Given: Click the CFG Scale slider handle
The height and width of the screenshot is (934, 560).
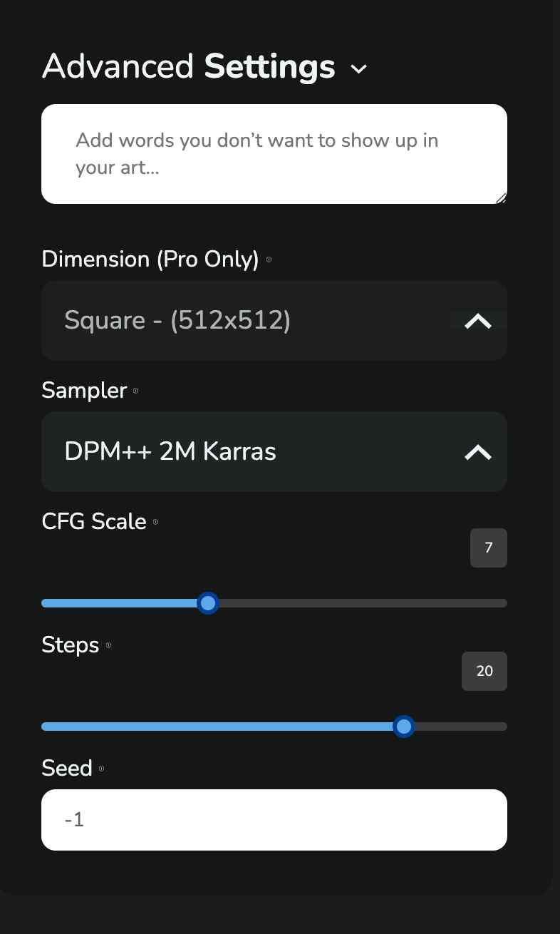Looking at the screenshot, I should 208,604.
